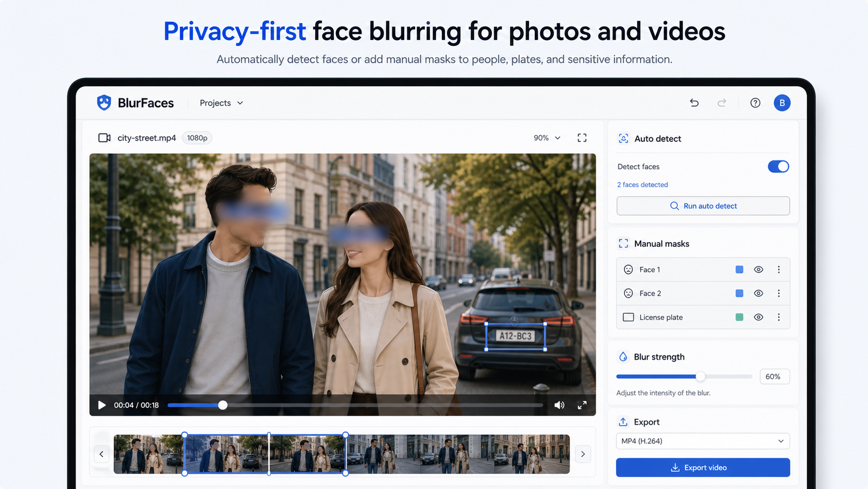Mute the video with speaker icon
Image resolution: width=868 pixels, height=489 pixels.
559,405
